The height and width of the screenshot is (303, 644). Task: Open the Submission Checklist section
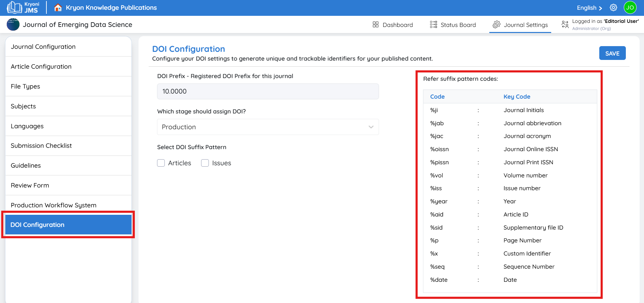coord(41,146)
